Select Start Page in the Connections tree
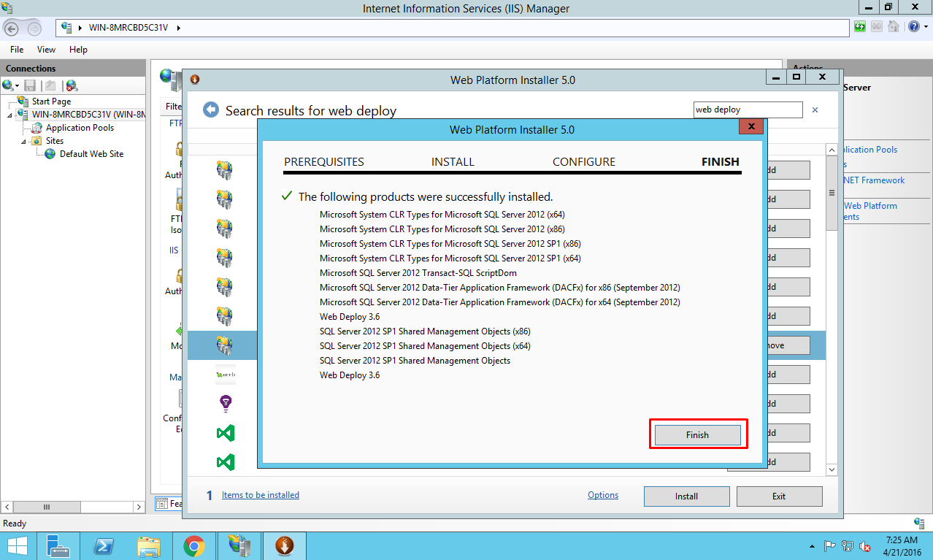Viewport: 933px width, 560px height. pyautogui.click(x=51, y=101)
